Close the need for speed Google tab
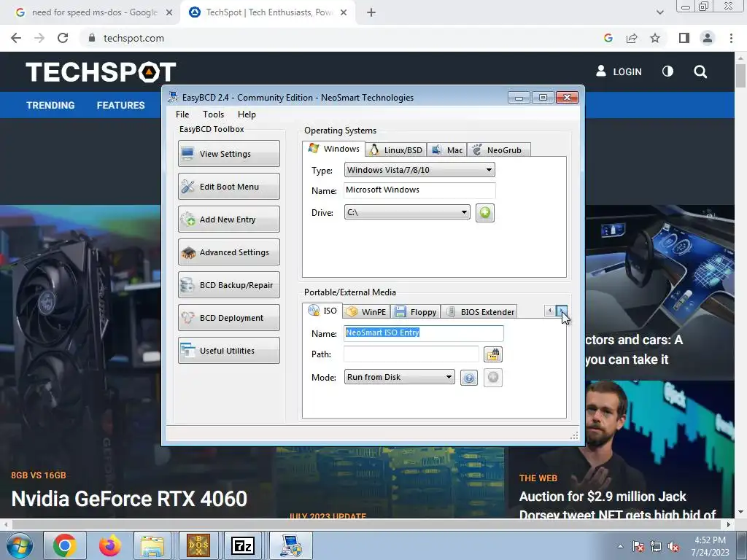 pos(169,12)
